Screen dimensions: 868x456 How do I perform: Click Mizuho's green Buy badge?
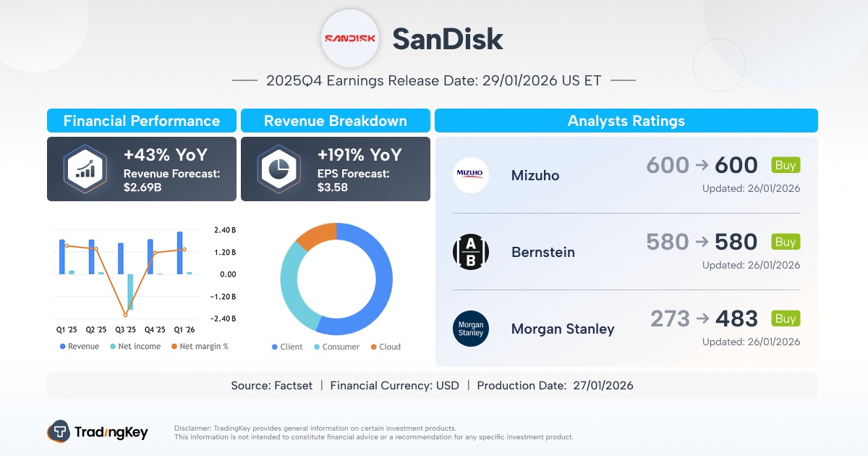(x=786, y=165)
